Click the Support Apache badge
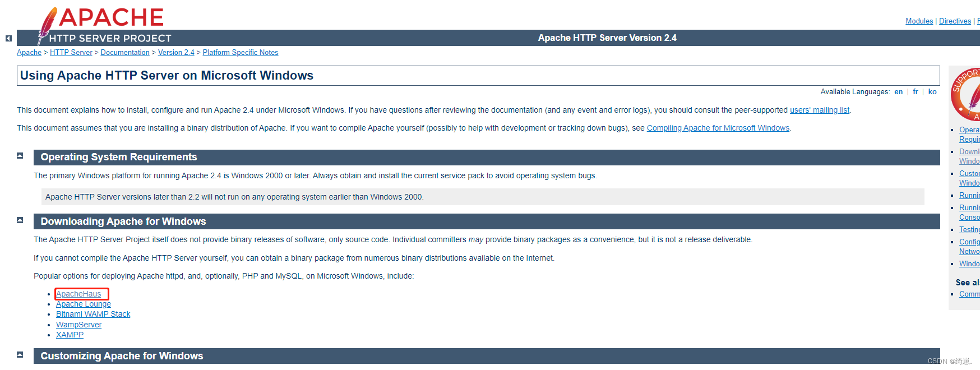The image size is (980, 370). coord(965,94)
